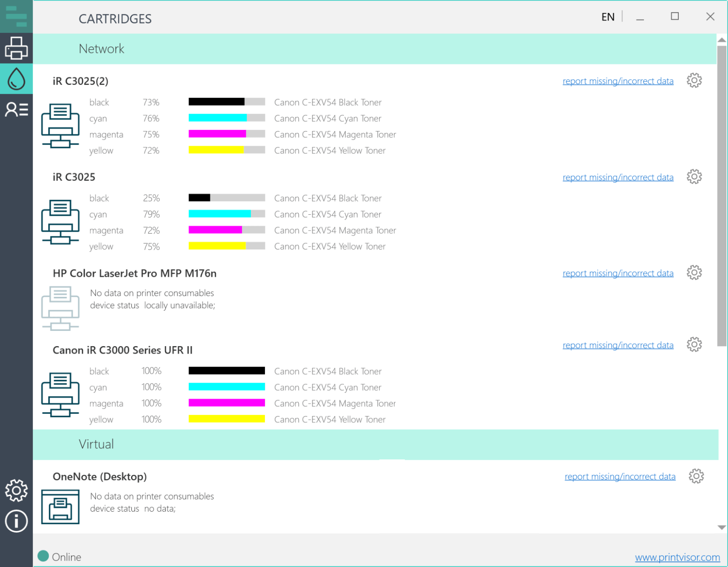Open the hamburger menu in sidebar

16,16
